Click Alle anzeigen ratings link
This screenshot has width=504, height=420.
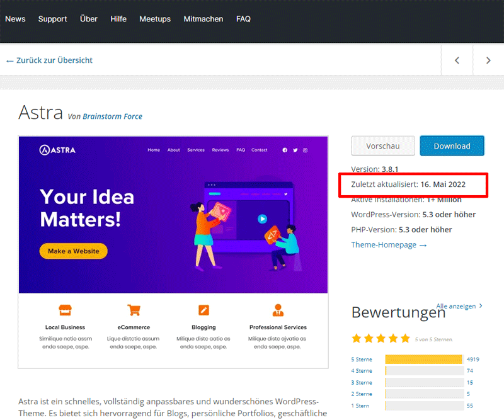pyautogui.click(x=459, y=306)
